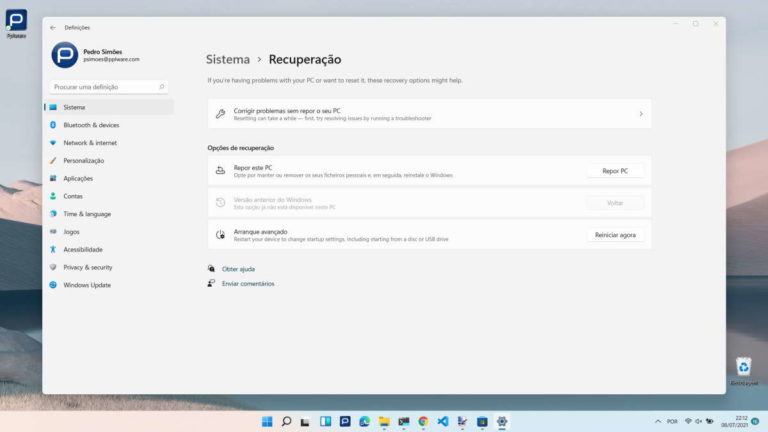This screenshot has height=432, width=768.
Task: Open the Pedro Simões profile avatar
Action: click(x=64, y=56)
